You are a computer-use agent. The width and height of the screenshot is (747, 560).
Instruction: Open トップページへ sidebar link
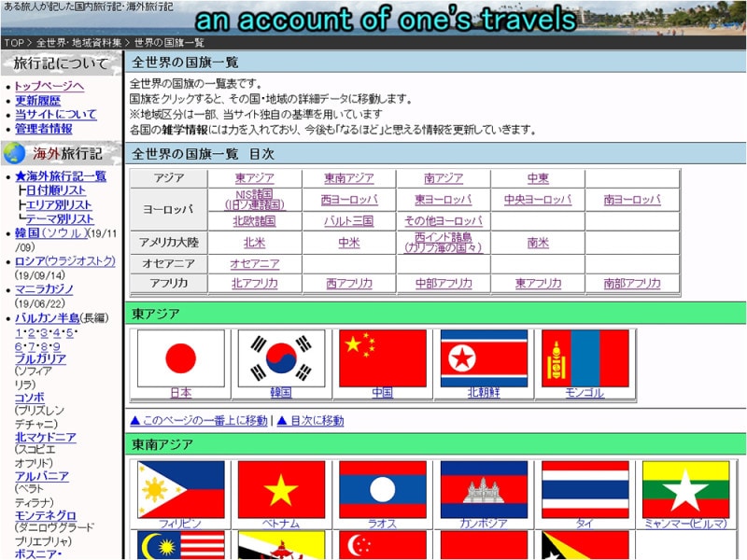pyautogui.click(x=49, y=87)
